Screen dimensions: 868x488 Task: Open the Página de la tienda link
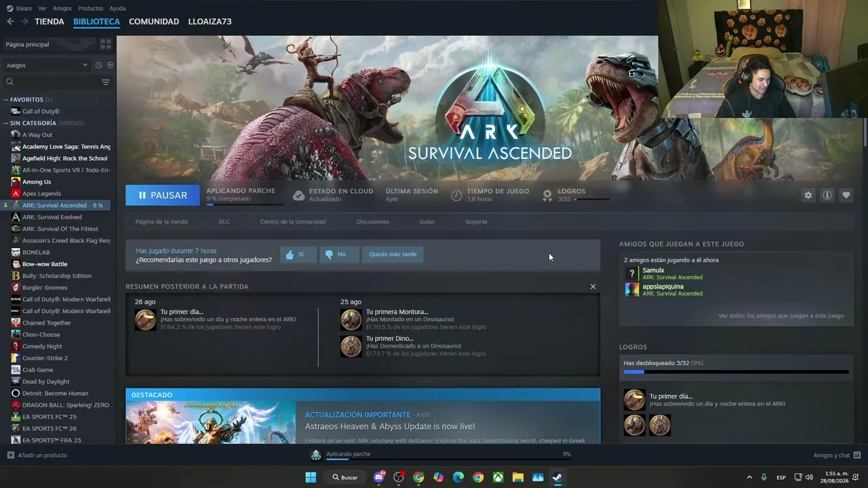click(x=161, y=222)
